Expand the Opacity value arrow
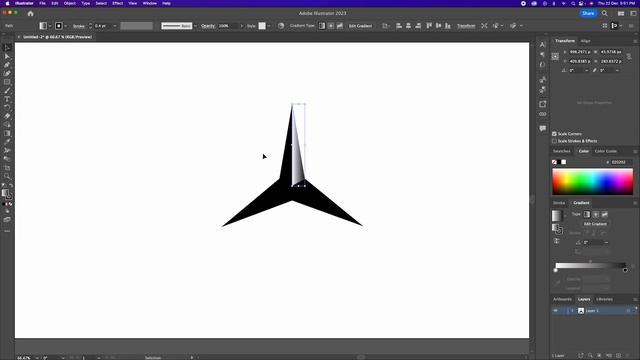 coord(241,26)
